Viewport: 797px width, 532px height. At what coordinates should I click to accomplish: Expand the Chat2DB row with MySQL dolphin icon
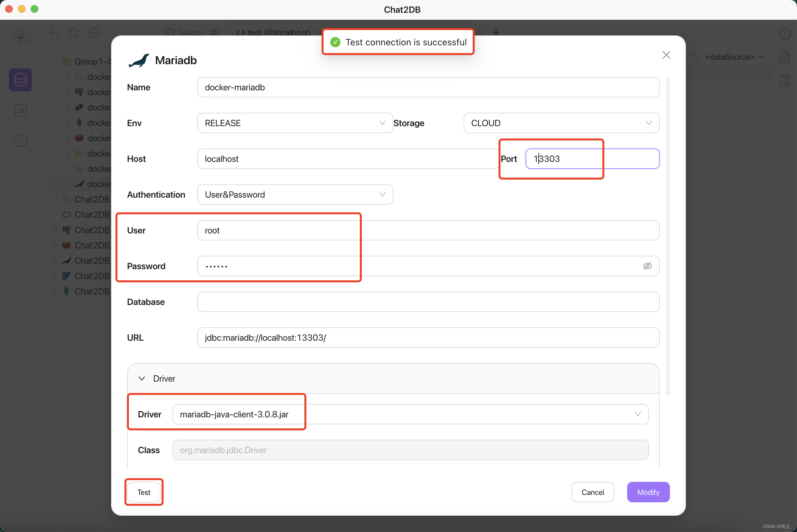point(55,199)
